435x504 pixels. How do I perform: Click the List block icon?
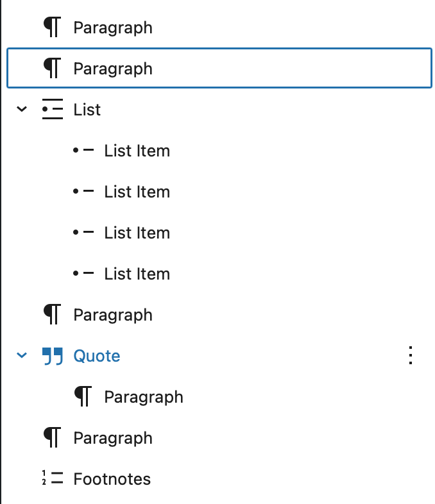point(52,110)
